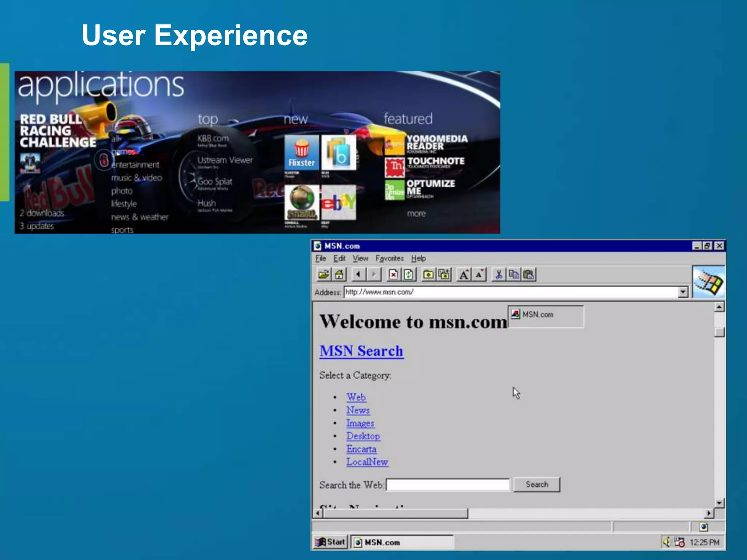747x560 pixels.
Task: Open the Desktop category link
Action: click(363, 436)
